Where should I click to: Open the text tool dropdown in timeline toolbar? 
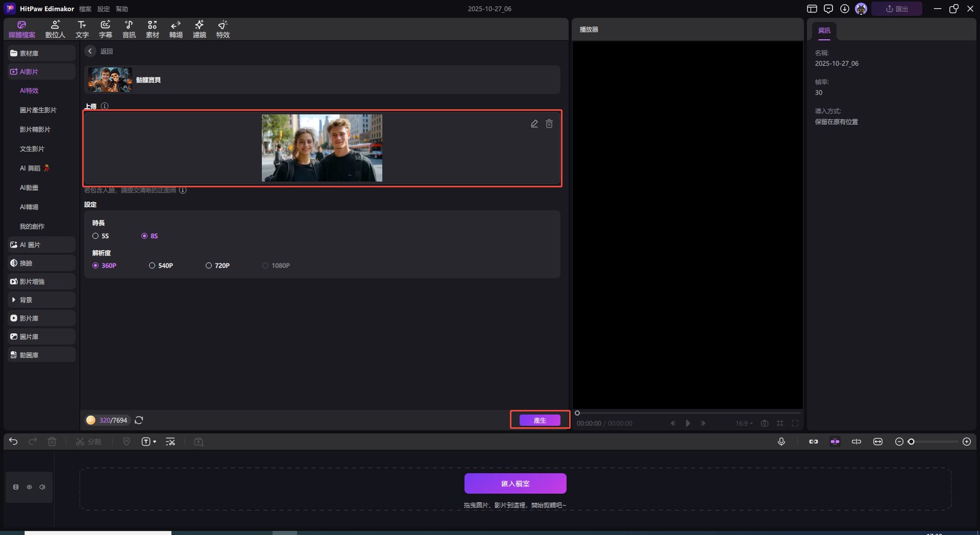pyautogui.click(x=149, y=442)
